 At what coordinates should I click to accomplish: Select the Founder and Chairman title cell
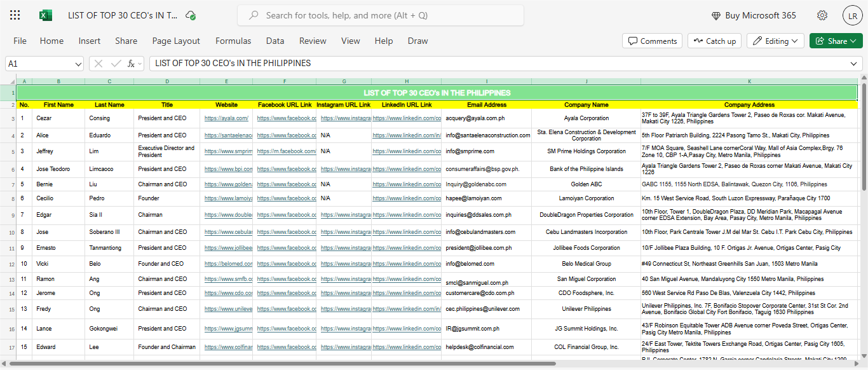pos(166,347)
